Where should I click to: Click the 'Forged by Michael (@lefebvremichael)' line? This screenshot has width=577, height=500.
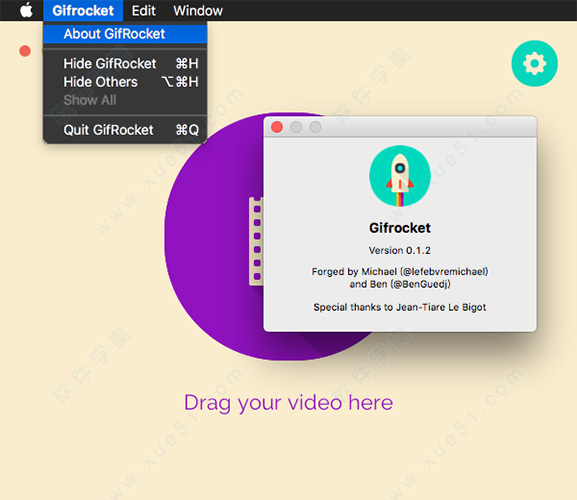pyautogui.click(x=400, y=272)
